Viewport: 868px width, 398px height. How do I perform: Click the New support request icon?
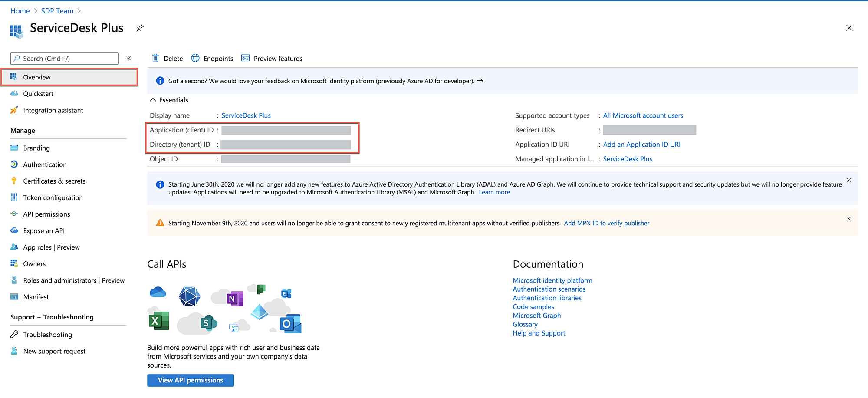point(14,351)
